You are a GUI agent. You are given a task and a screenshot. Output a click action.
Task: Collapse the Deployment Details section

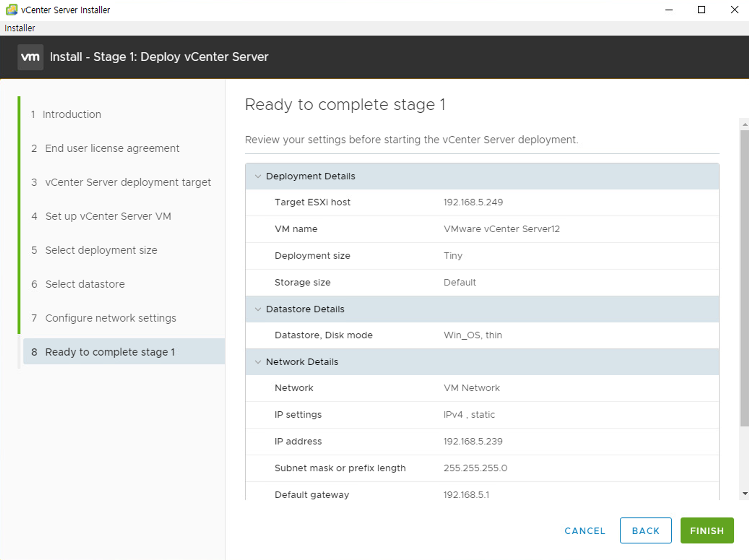[x=258, y=176]
